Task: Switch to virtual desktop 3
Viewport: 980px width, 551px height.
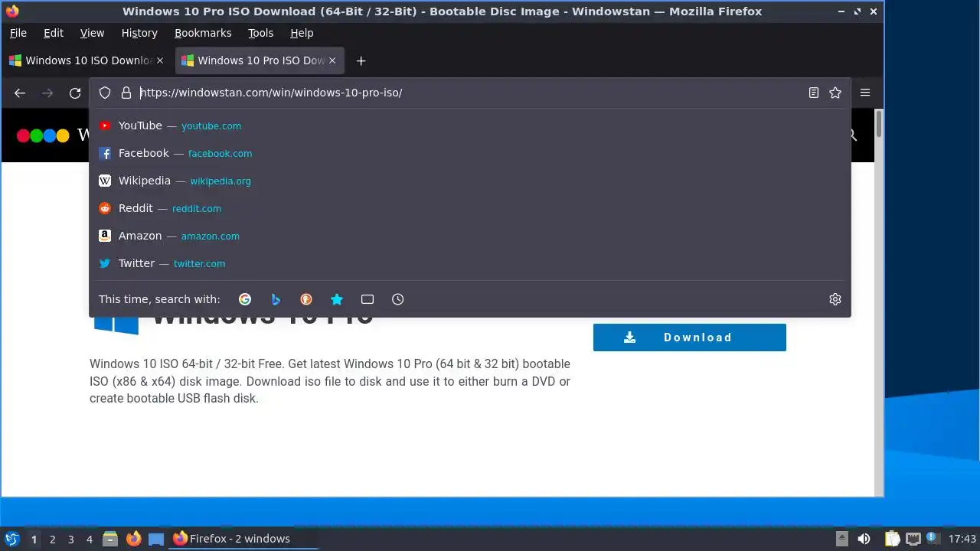Action: [70, 539]
